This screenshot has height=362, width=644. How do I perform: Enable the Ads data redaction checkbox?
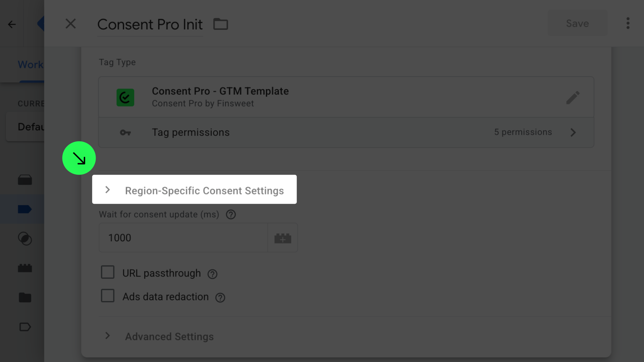pyautogui.click(x=108, y=296)
